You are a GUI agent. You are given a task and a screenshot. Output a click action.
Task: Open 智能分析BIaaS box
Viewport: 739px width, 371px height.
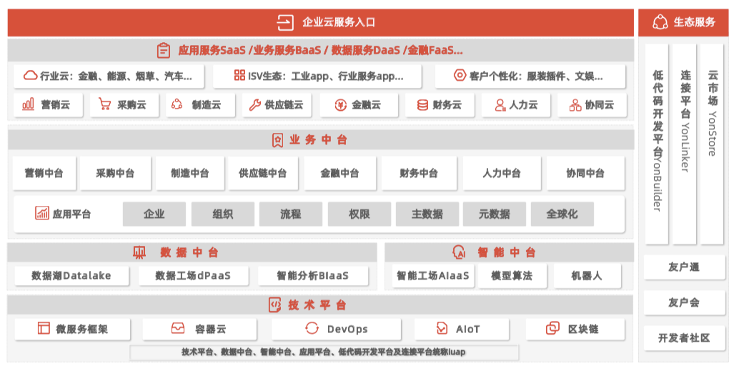point(313,276)
